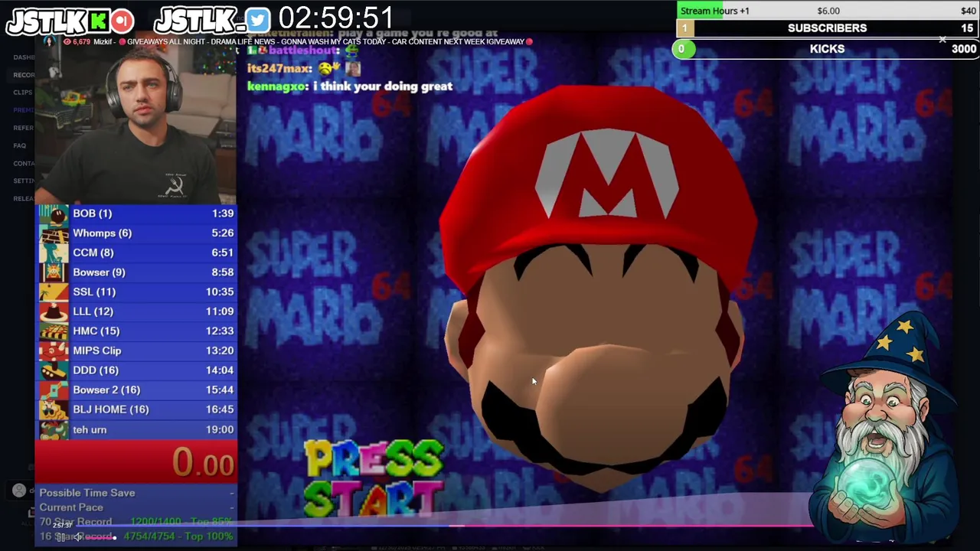Click kennagxo's chat message
980x551 pixels.
[349, 86]
